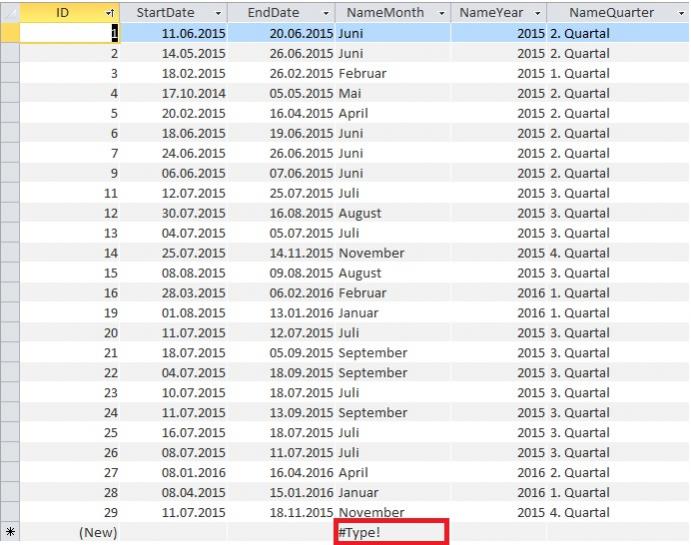
Task: Open the NameQuarter column dropdown arrow
Action: pos(681,13)
